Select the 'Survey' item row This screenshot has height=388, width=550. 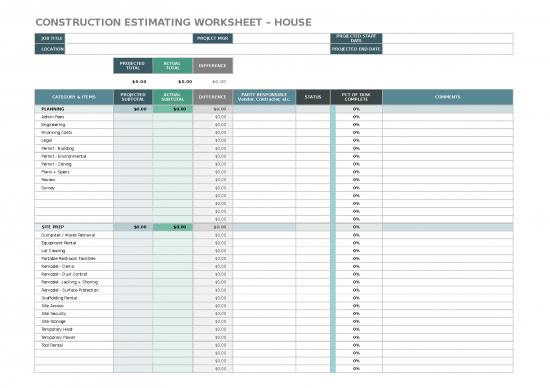pos(48,188)
